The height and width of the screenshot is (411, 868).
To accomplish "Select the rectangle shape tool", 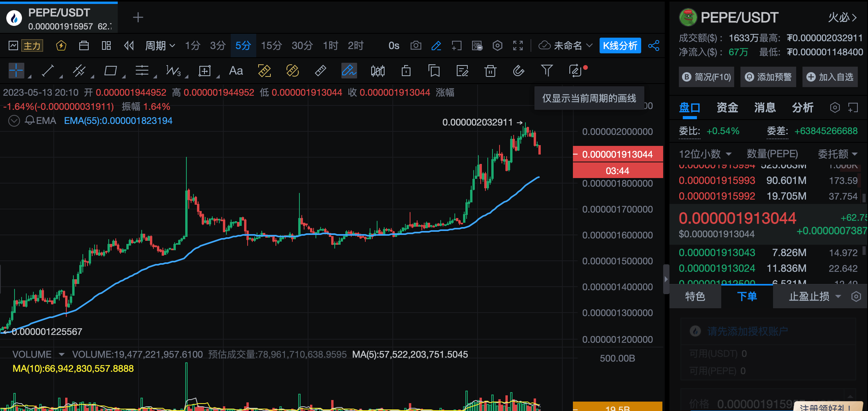I will pos(111,71).
